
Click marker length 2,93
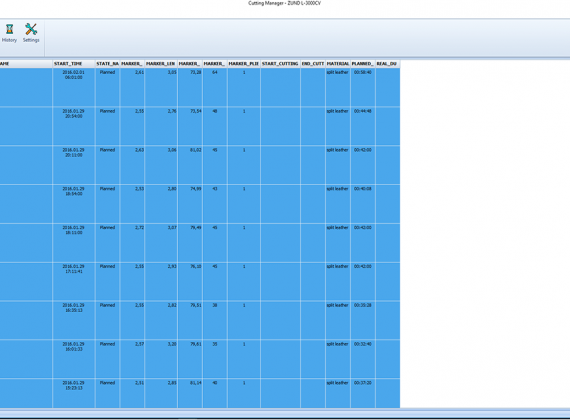pyautogui.click(x=172, y=267)
